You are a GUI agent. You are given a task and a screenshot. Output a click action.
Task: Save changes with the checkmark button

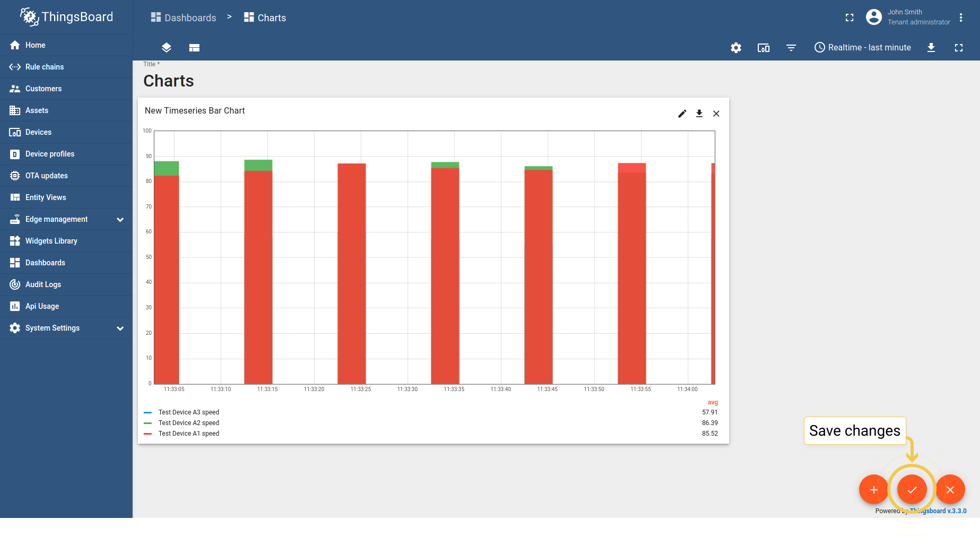pos(912,489)
